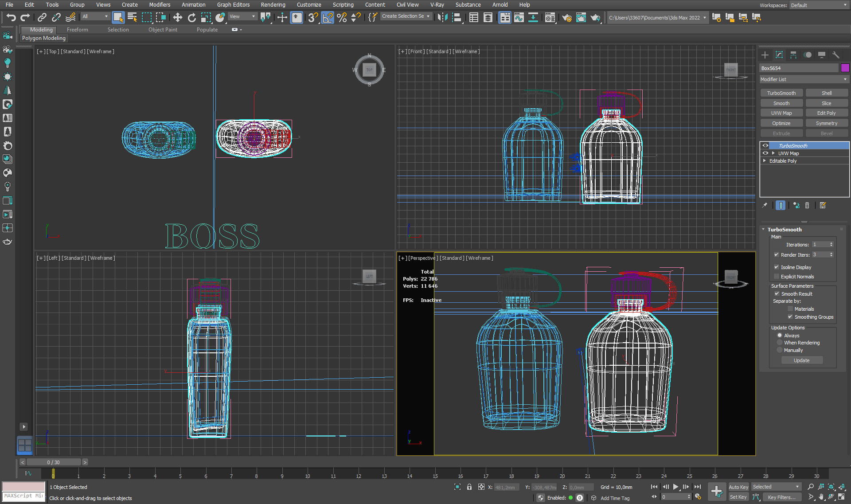Select the When Rendering radio option
The image size is (851, 504).
pyautogui.click(x=780, y=343)
